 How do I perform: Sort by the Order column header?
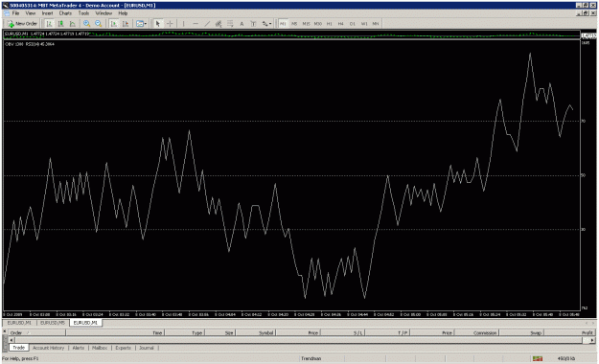pyautogui.click(x=37, y=332)
